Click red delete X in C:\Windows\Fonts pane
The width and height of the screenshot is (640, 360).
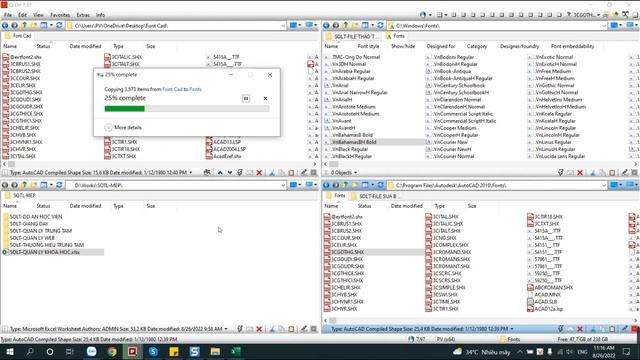tap(580, 173)
